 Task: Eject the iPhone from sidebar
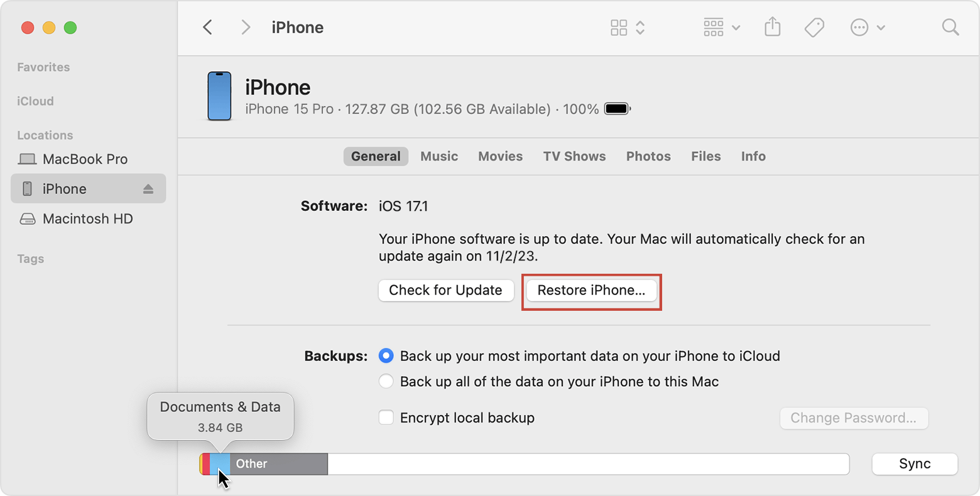tap(148, 189)
